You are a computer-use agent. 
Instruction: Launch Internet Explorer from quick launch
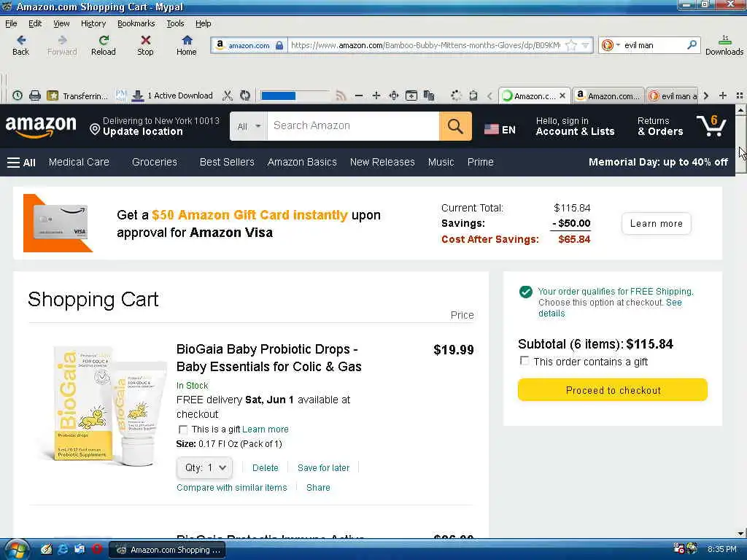tap(63, 550)
